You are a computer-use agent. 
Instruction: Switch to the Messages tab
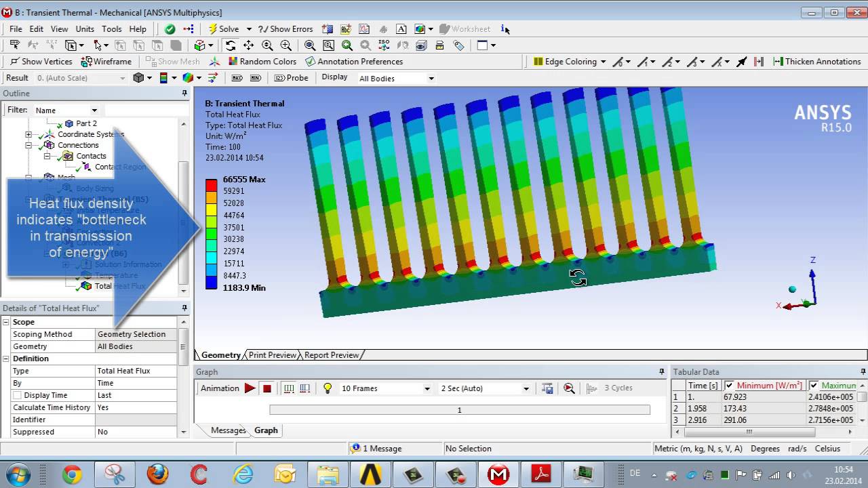pyautogui.click(x=228, y=430)
